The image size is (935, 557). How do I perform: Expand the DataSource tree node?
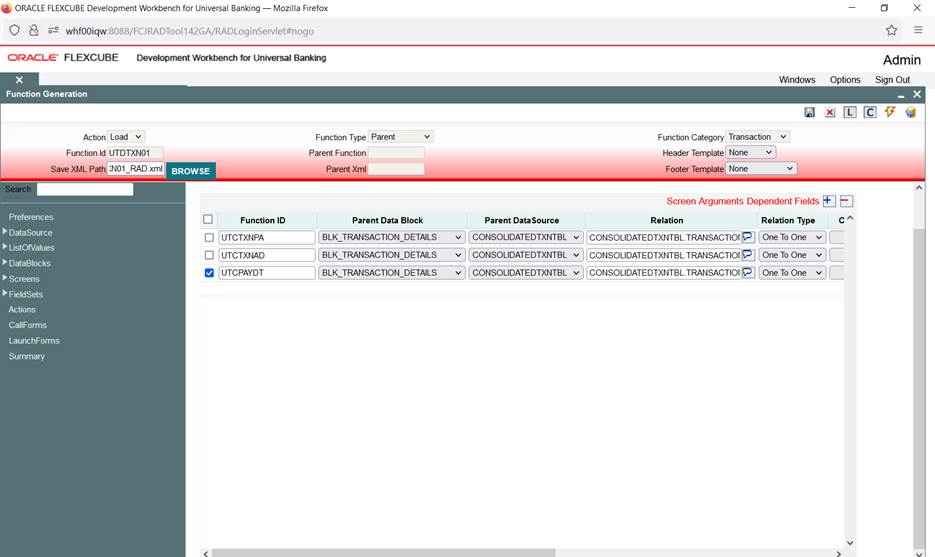[5, 231]
